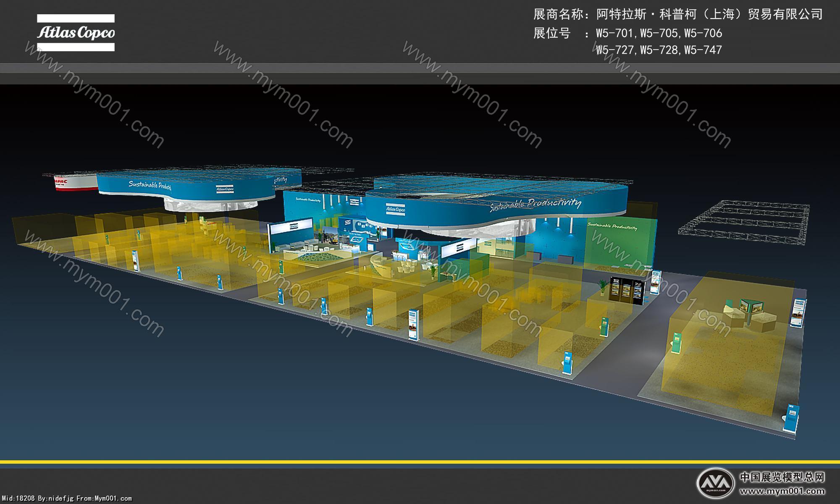Click Atlas Copco logo on left hanging ring
The image size is (840, 504).
225,189
